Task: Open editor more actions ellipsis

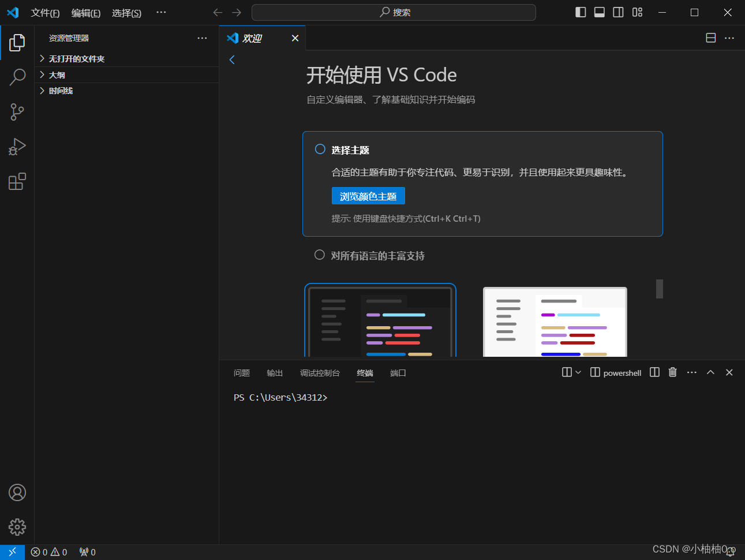Action: pos(729,38)
